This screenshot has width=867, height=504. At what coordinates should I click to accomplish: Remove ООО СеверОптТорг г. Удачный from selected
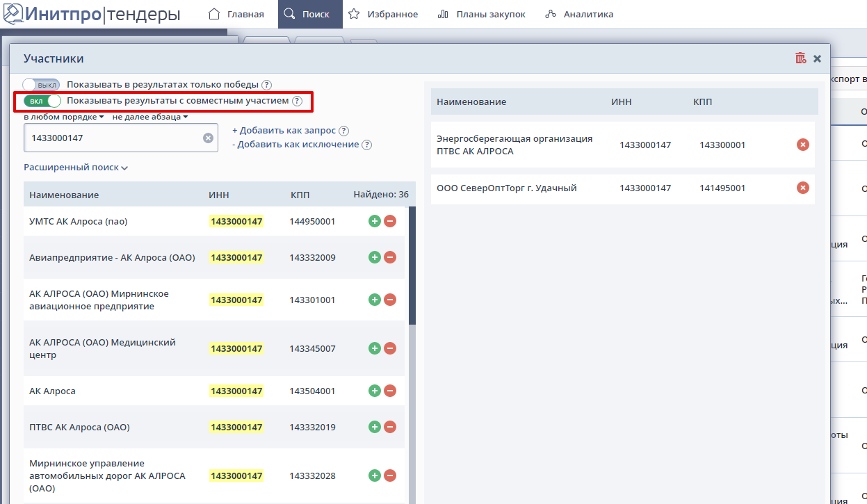(803, 188)
